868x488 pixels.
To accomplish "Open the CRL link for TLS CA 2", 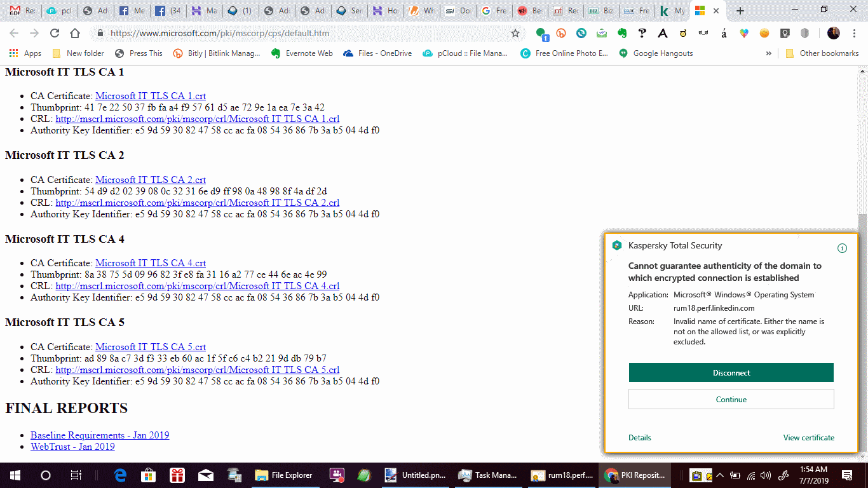I will click(x=198, y=203).
